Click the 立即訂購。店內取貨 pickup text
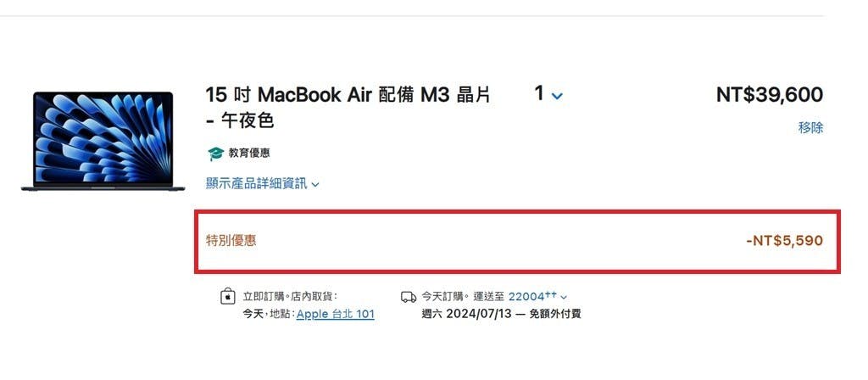This screenshot has height=380, width=868. click(290, 296)
